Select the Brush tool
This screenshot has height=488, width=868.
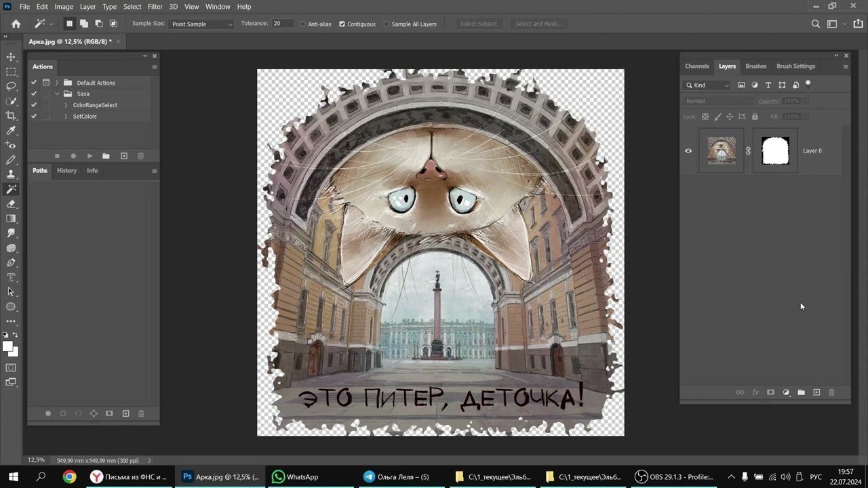[11, 160]
